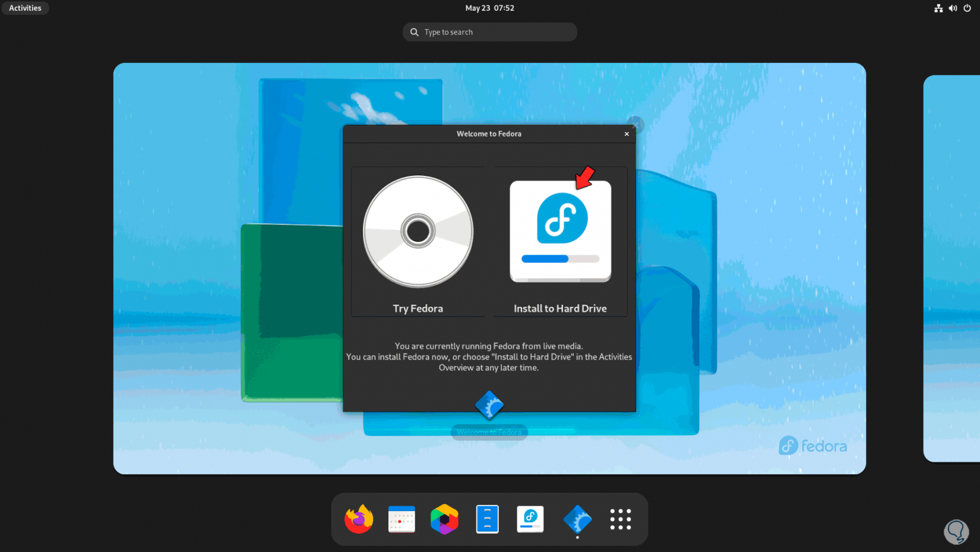Choose Install to Hard Drive
The height and width of the screenshot is (552, 980).
coord(561,242)
